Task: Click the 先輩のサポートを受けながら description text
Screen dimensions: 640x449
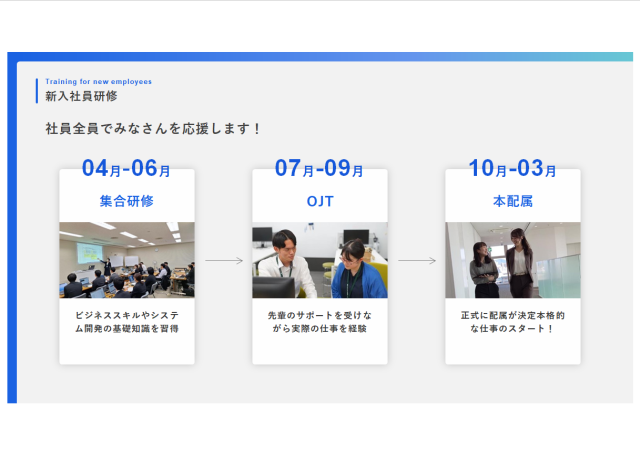Action: 319,321
